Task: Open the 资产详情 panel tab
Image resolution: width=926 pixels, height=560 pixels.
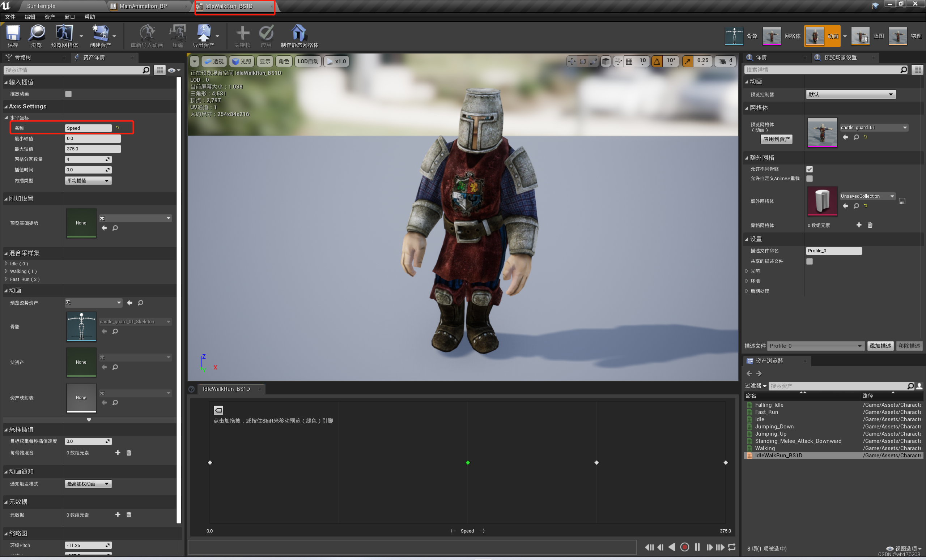Action: 94,57
